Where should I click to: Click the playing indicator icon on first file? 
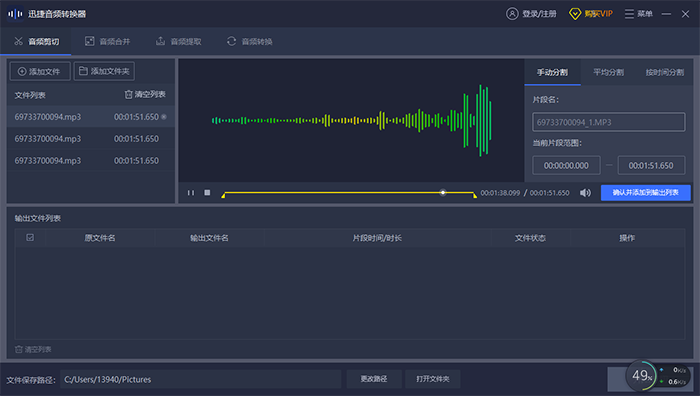[164, 117]
